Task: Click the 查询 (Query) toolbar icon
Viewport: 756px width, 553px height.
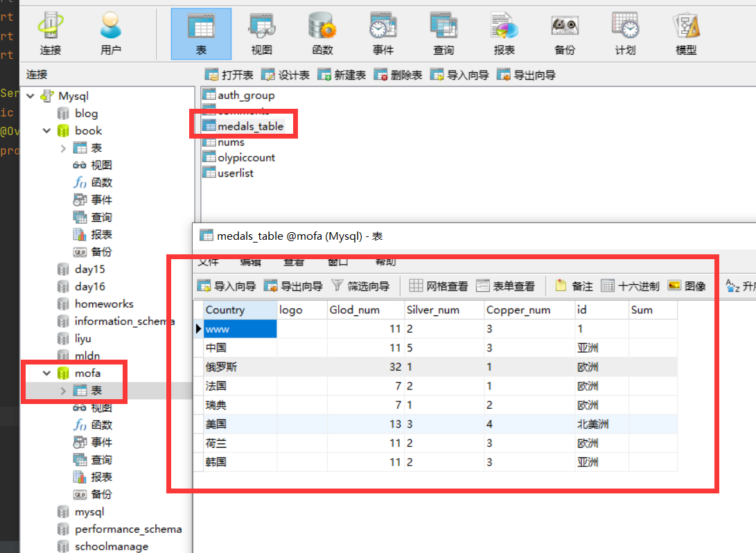Action: [x=443, y=34]
